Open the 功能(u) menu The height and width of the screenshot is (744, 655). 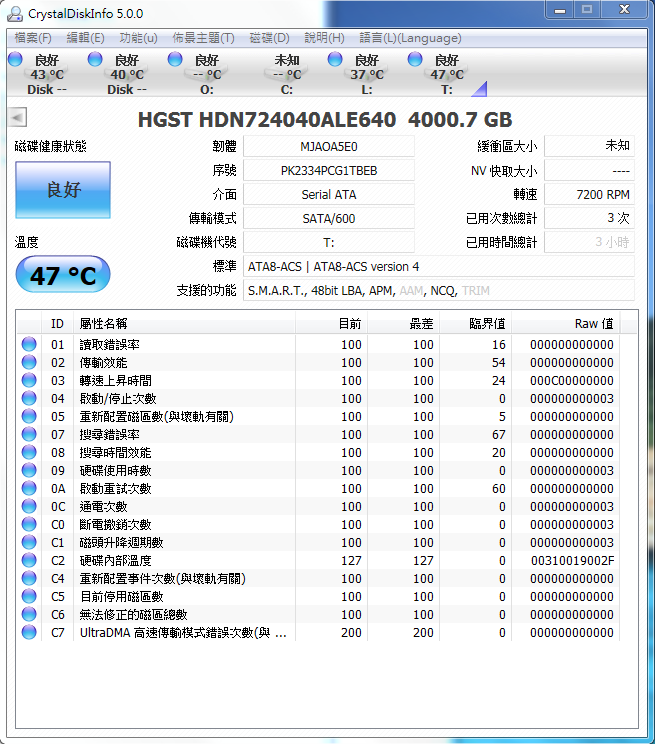(x=138, y=38)
